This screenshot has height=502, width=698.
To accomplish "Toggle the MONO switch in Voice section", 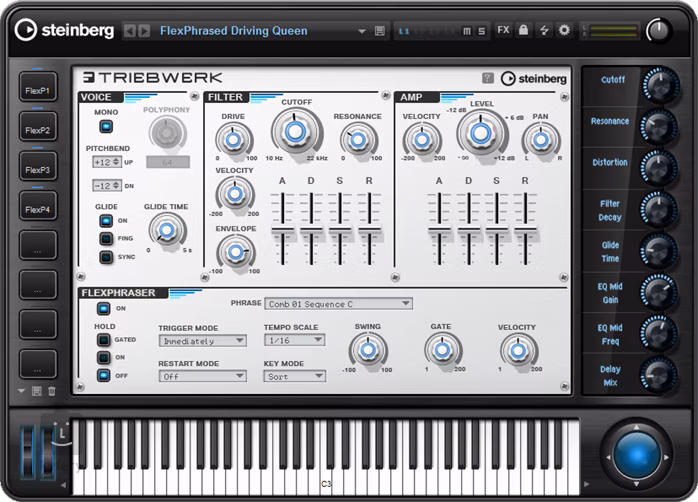I will point(105,127).
